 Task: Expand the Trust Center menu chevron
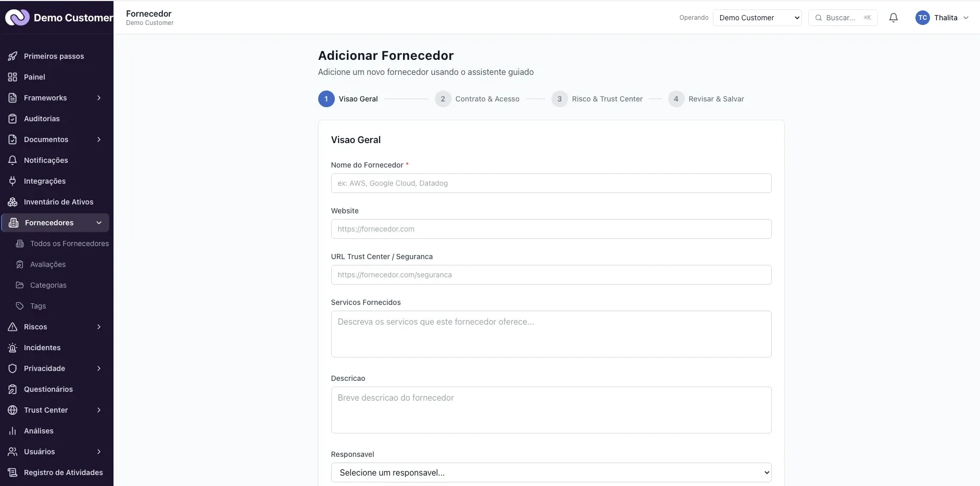tap(99, 410)
